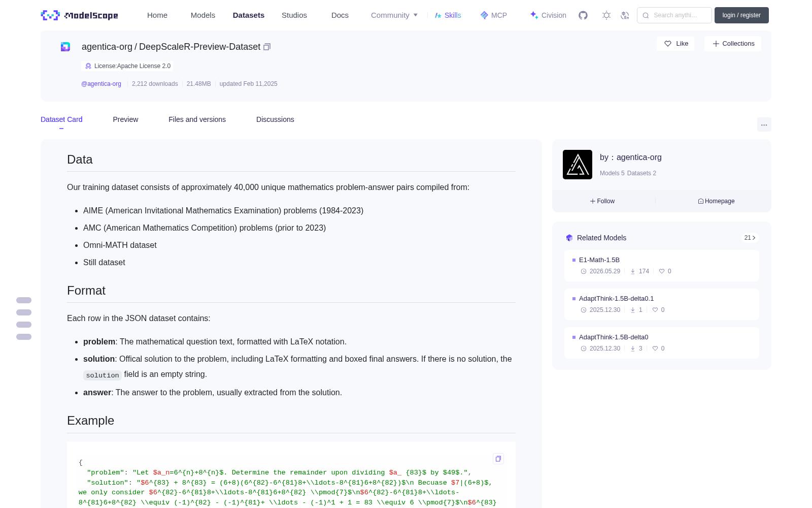Open the @agentica-org profile link

(x=101, y=84)
